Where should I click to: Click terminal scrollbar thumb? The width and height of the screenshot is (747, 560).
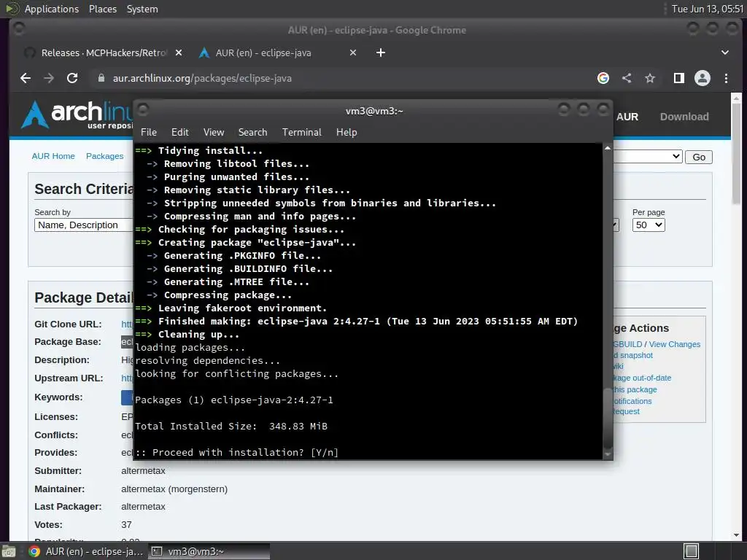click(x=608, y=418)
